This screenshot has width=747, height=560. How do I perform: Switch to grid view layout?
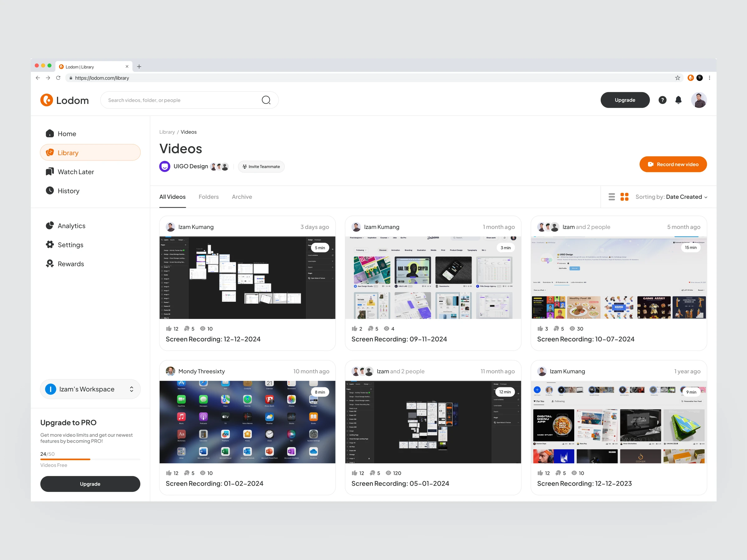[x=624, y=197]
